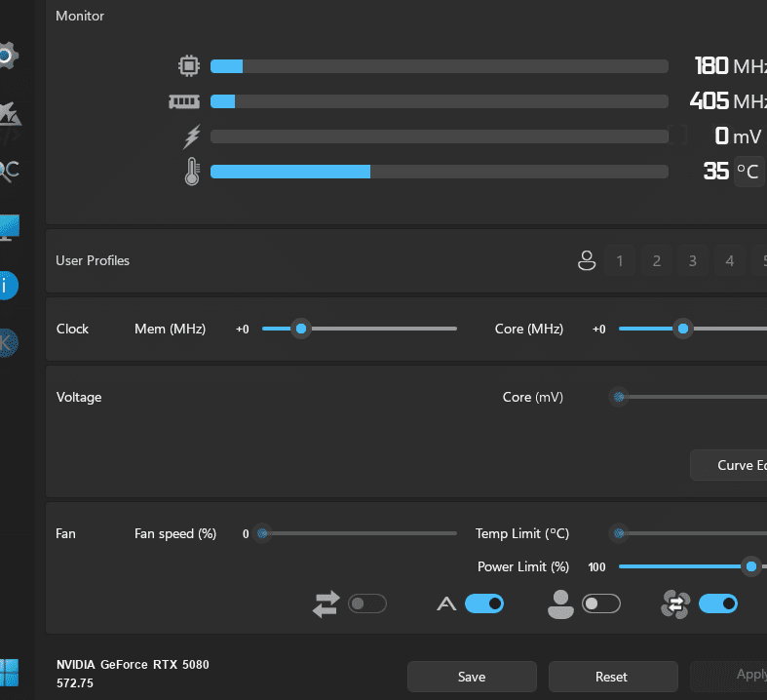Click the Reset button

pos(612,676)
